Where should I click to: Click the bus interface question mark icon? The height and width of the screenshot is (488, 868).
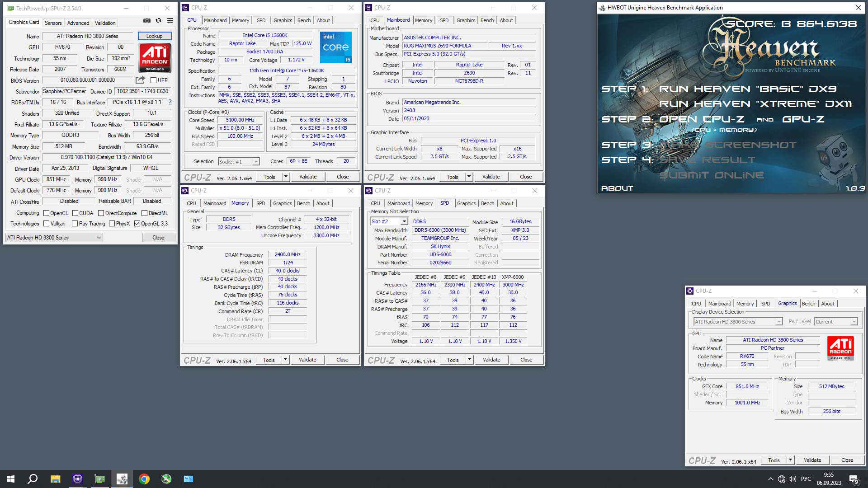170,102
